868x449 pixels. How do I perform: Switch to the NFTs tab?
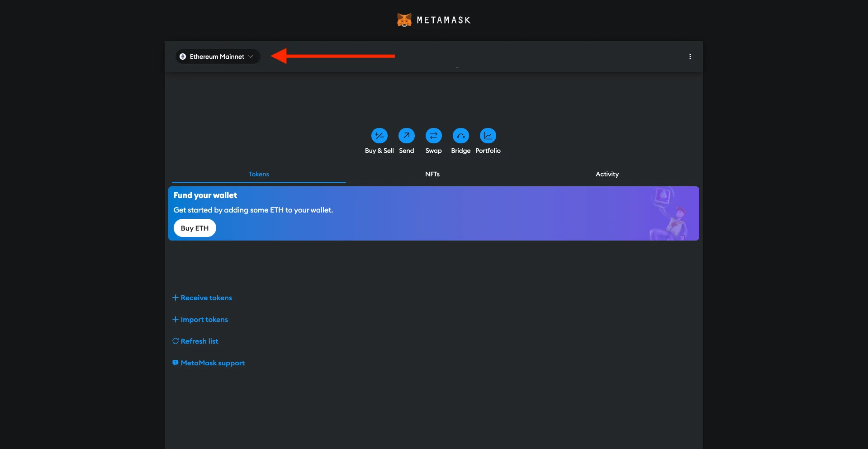click(432, 174)
